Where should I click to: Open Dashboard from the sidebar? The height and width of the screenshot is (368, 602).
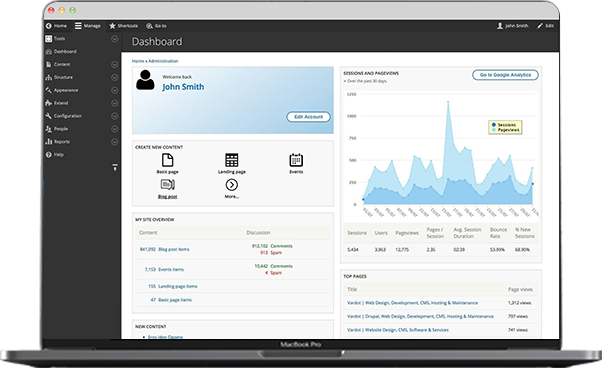click(65, 51)
